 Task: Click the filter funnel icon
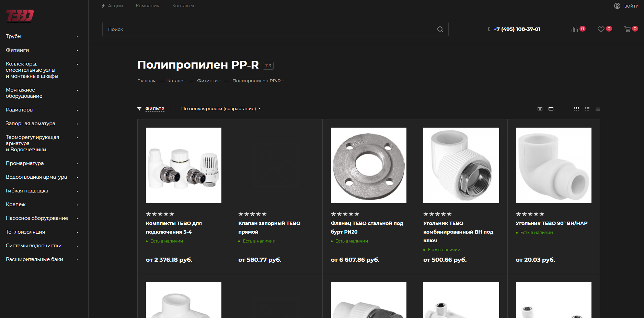(x=139, y=109)
